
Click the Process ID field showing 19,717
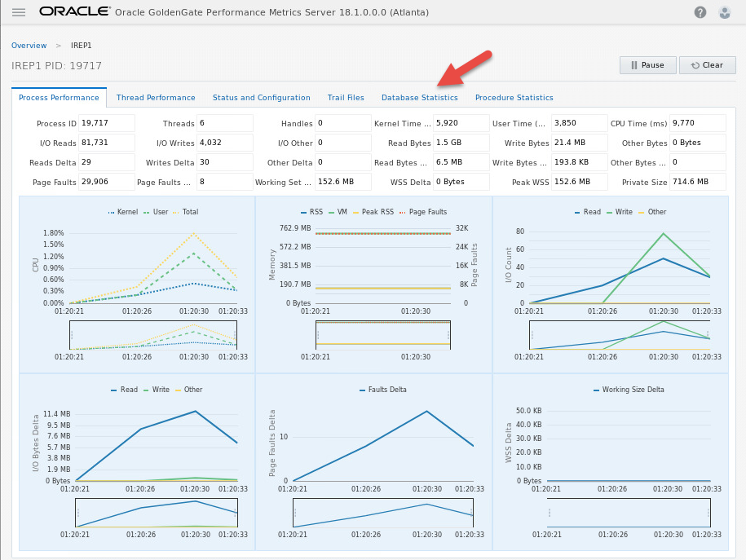tap(107, 123)
